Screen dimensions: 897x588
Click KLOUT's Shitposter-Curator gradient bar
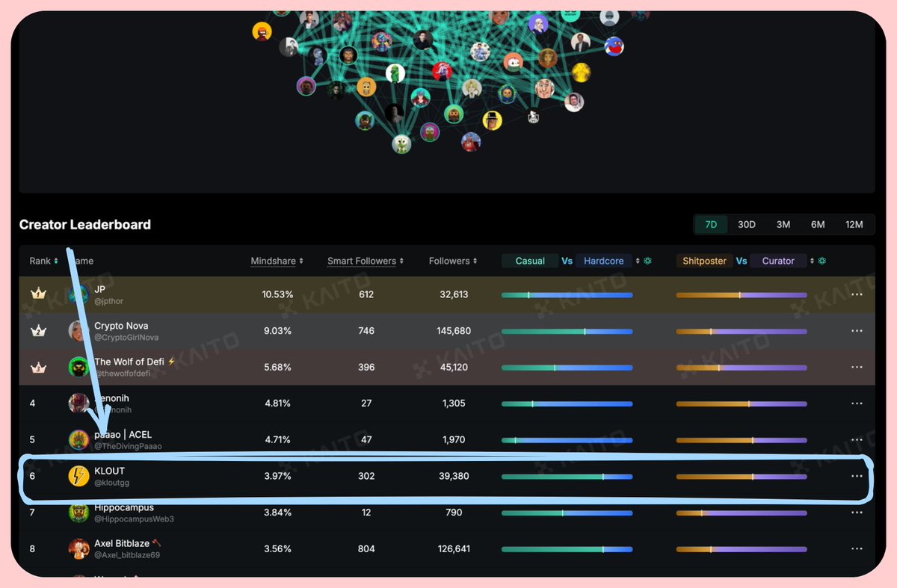741,476
